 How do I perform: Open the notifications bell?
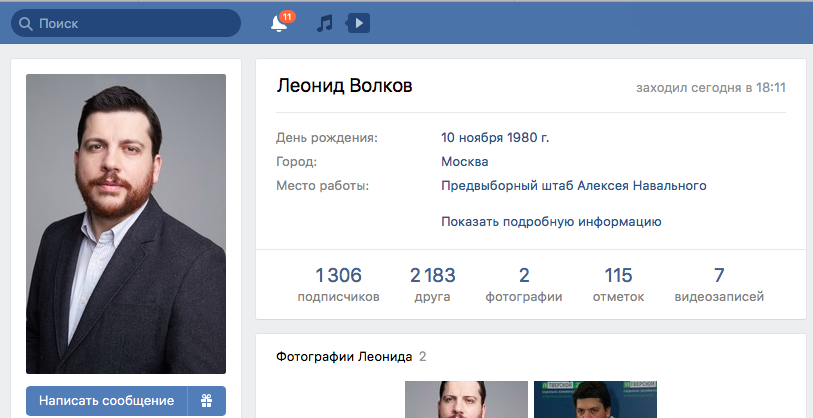(279, 23)
